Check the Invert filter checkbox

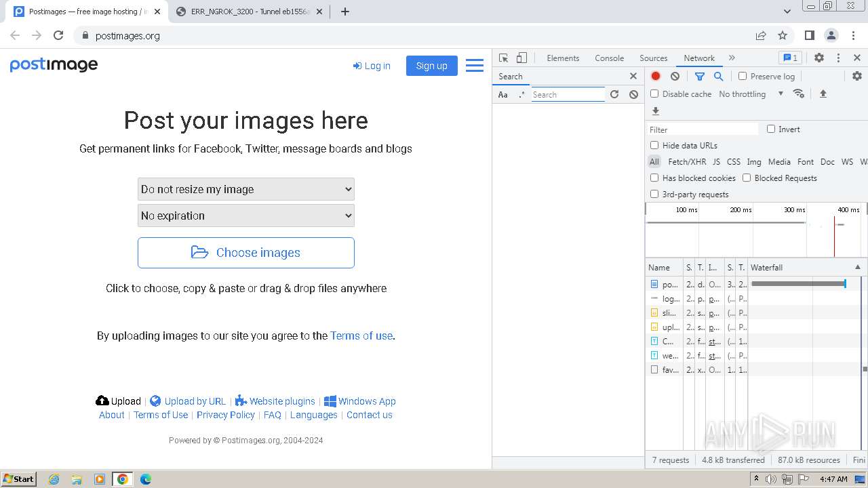click(771, 129)
